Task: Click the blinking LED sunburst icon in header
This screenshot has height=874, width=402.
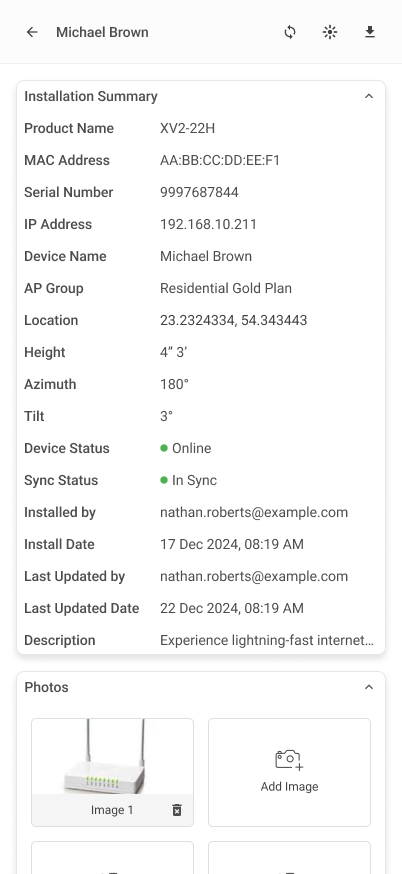Action: point(330,32)
